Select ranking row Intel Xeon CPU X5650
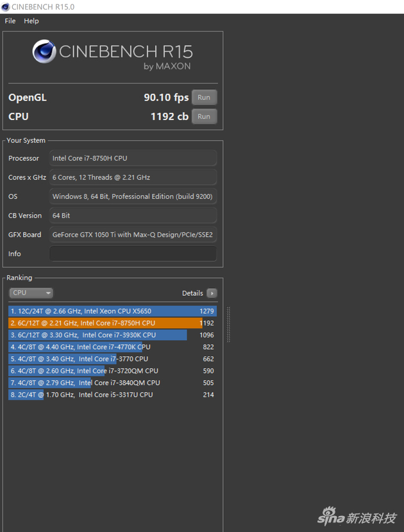The width and height of the screenshot is (404, 532). pyautogui.click(x=112, y=311)
